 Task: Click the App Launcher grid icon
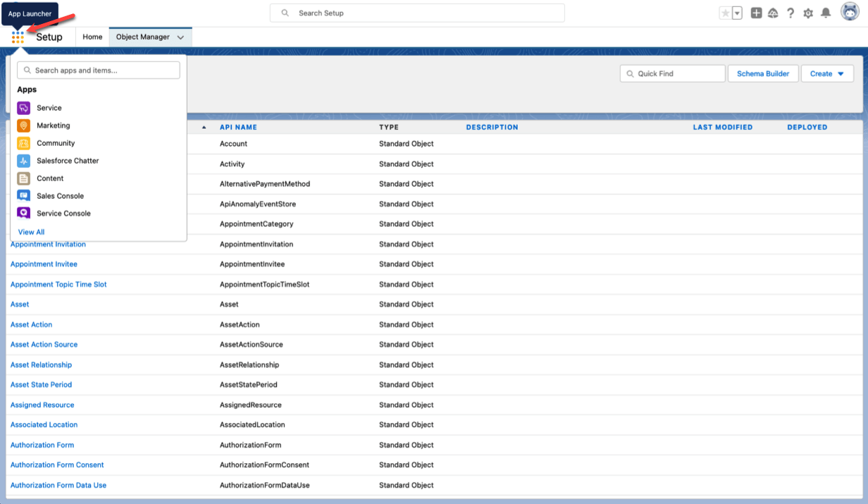(x=18, y=37)
